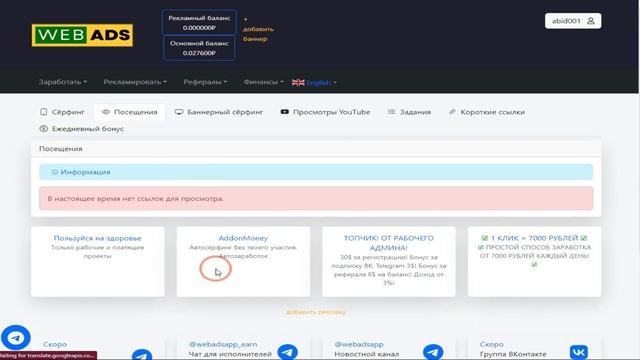Screen dimensions: 640x360
Task: Click the list icon next to Задания
Action: point(391,112)
